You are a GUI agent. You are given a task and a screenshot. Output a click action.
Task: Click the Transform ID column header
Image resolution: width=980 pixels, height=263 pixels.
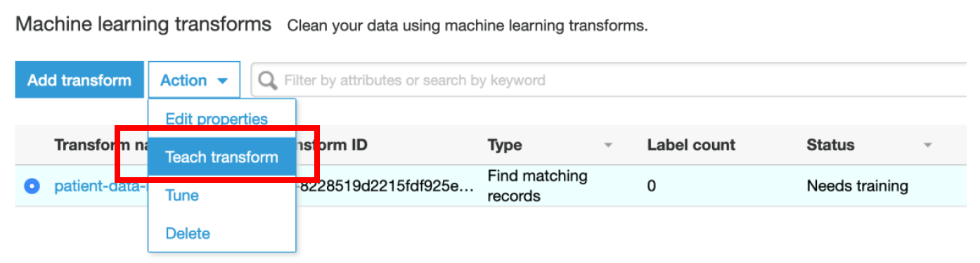tap(332, 145)
